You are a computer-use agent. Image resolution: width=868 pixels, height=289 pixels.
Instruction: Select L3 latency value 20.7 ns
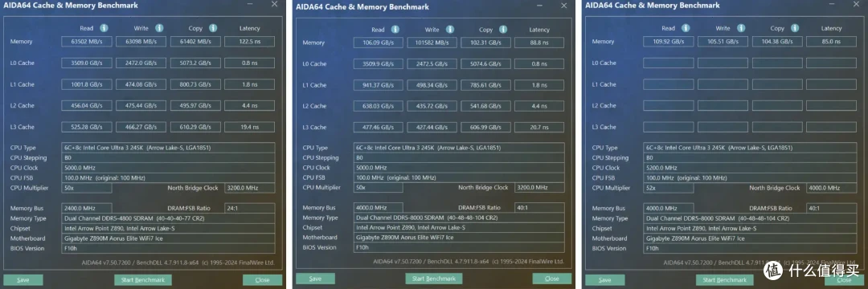(x=539, y=127)
